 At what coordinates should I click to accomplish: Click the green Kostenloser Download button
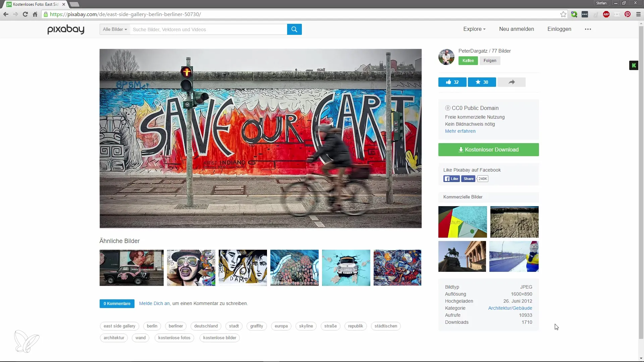click(488, 149)
